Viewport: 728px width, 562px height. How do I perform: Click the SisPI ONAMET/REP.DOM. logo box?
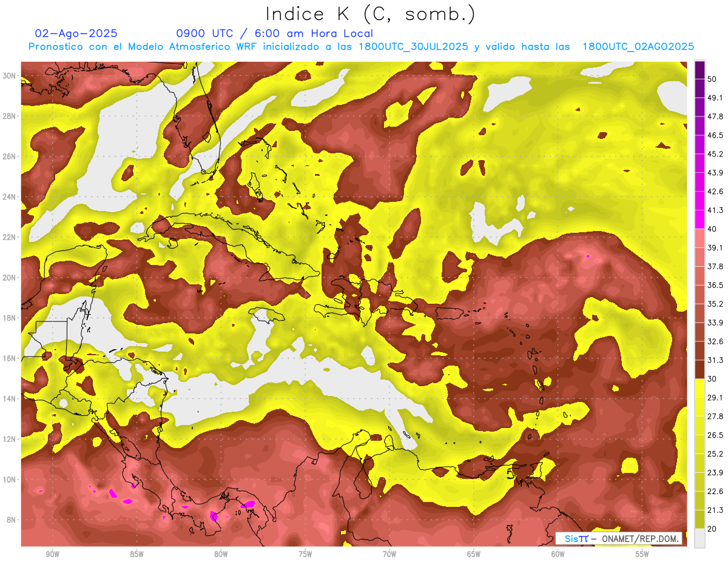[619, 538]
